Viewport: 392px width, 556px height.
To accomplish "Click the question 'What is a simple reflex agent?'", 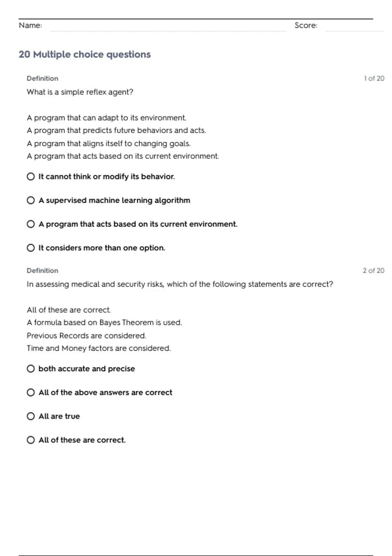I will coord(80,92).
